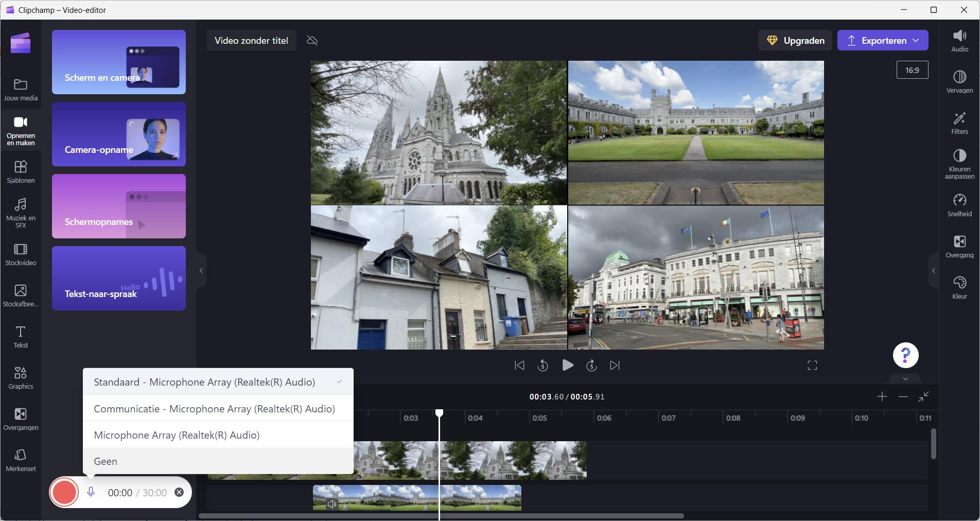Collapse the left content panel
This screenshot has height=521, width=980.
pyautogui.click(x=201, y=271)
